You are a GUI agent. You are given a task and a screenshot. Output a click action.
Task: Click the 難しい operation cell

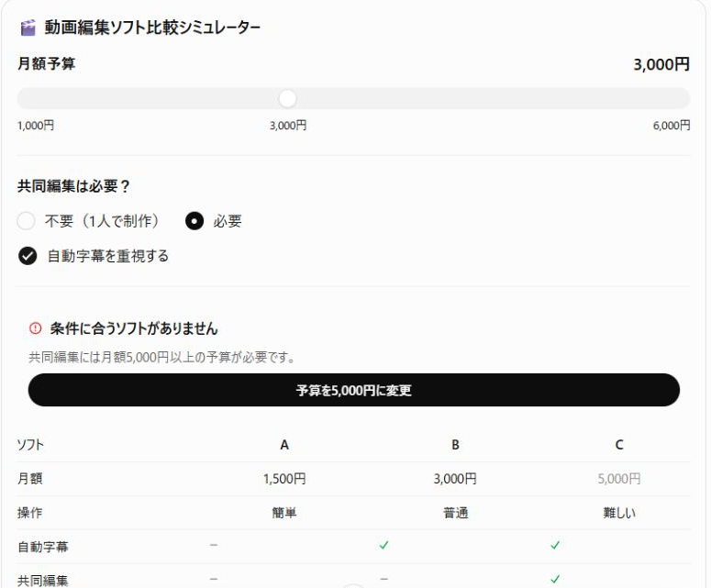coord(619,513)
